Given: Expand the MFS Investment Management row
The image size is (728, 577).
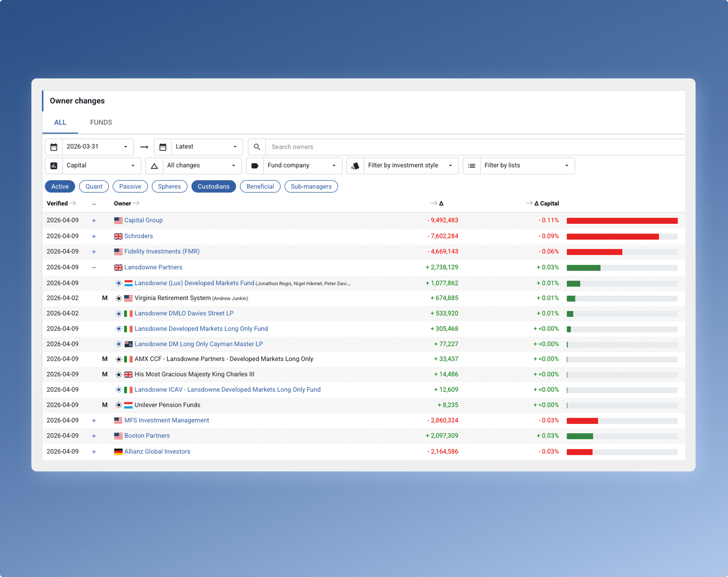Looking at the screenshot, I should point(94,421).
